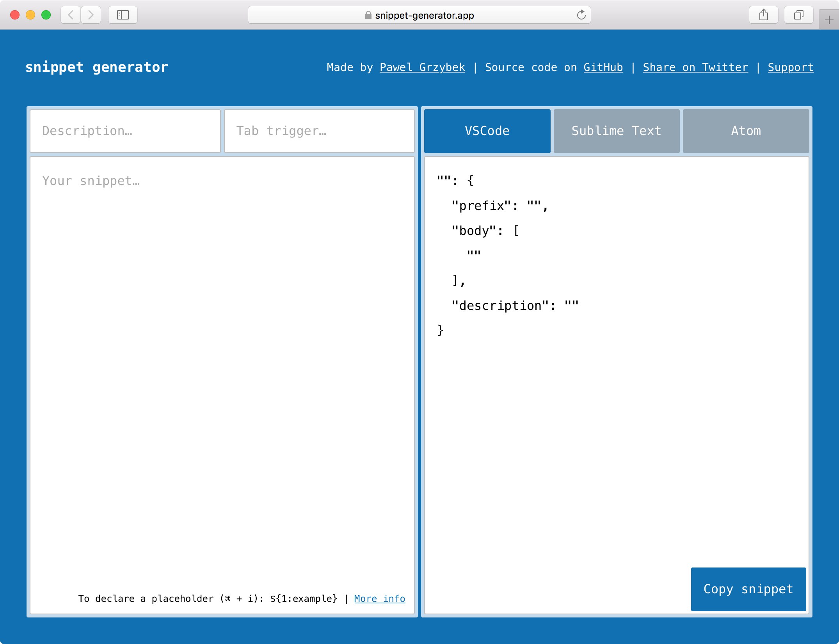Go forward with Safari forward arrow
This screenshot has width=839, height=644.
click(91, 15)
